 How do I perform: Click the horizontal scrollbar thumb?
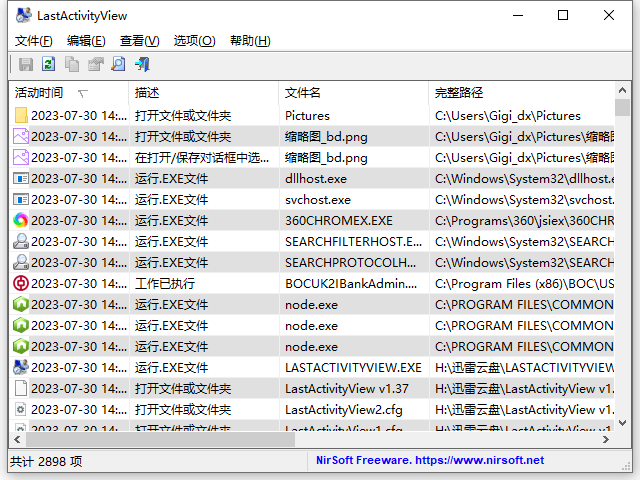(x=160, y=440)
